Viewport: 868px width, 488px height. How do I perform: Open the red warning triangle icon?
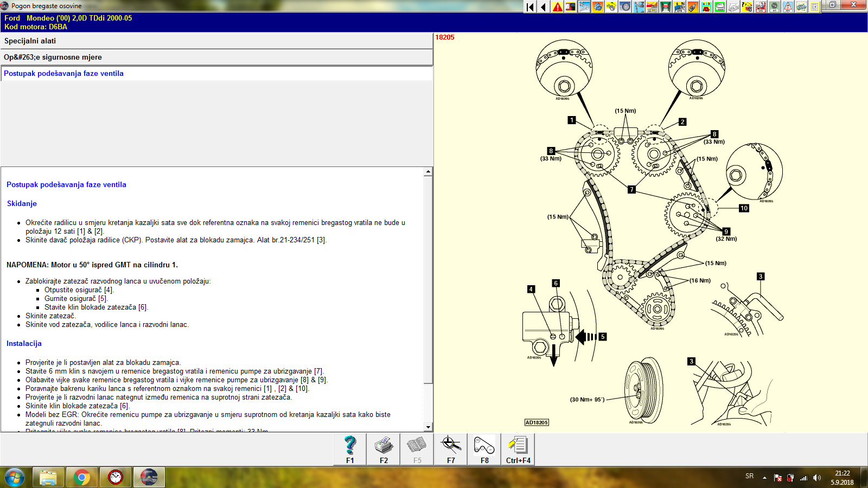point(557,7)
